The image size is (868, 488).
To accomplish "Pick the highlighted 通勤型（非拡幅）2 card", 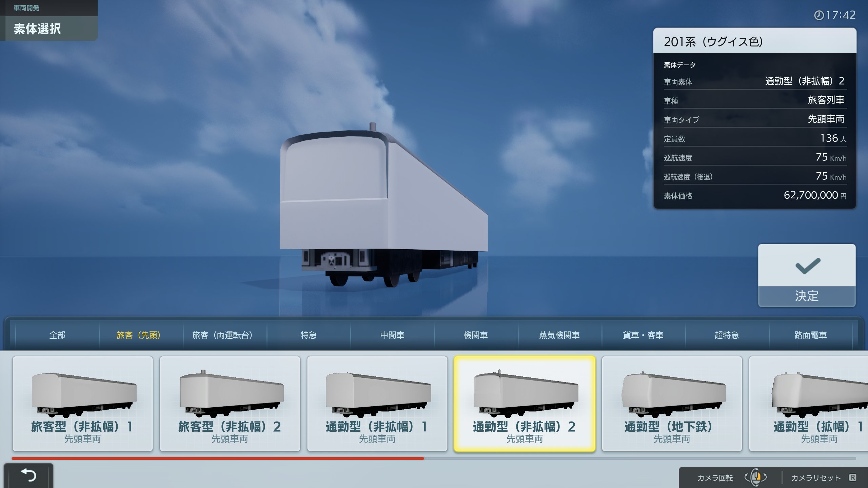I will (x=524, y=403).
